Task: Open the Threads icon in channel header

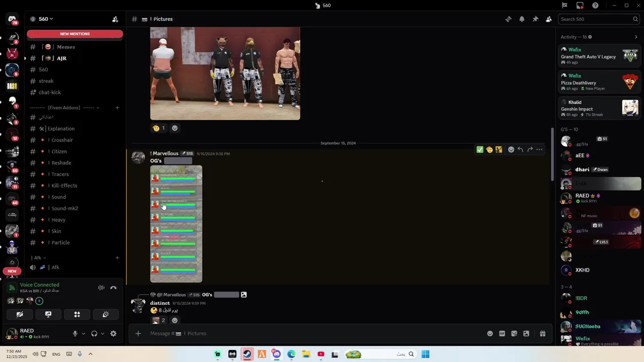Action: pyautogui.click(x=508, y=19)
